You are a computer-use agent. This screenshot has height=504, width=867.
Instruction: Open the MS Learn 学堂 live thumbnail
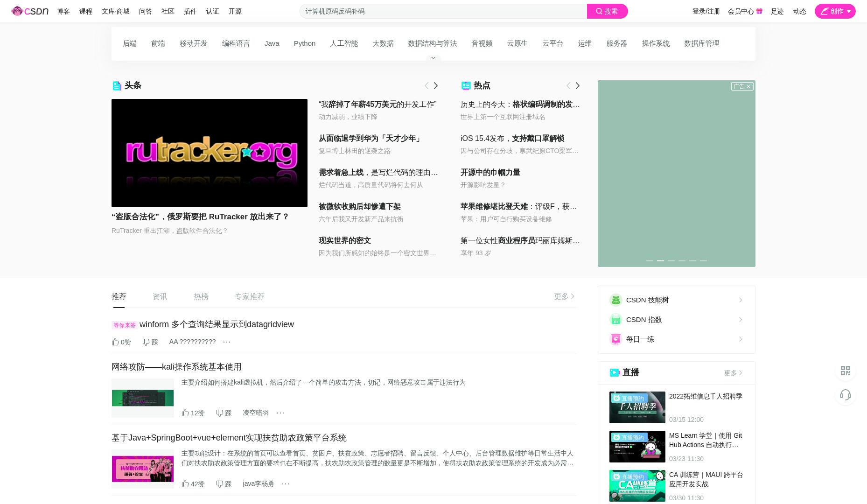click(x=637, y=447)
